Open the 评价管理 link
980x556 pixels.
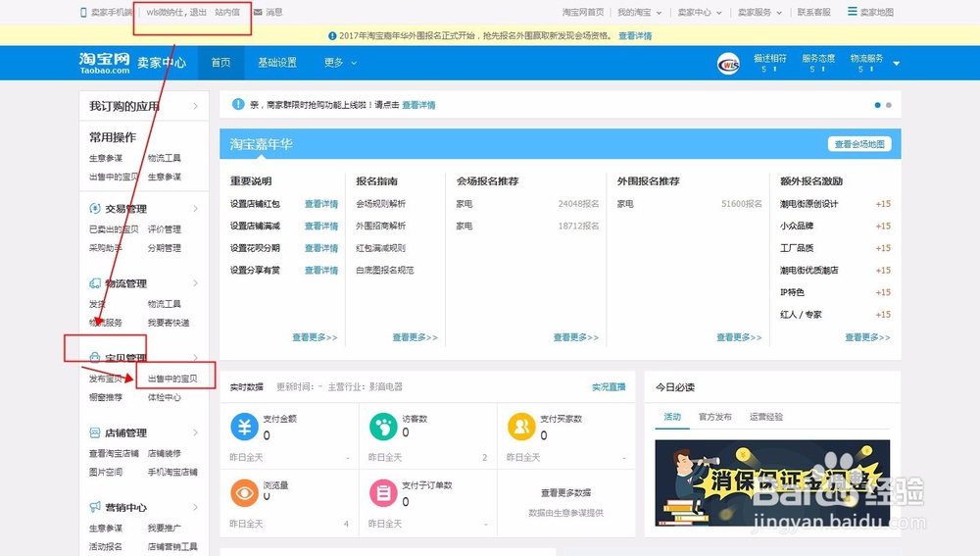click(165, 229)
